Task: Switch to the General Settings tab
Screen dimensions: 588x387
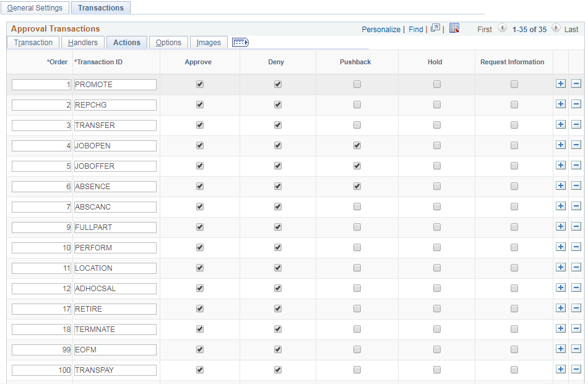Action: click(35, 7)
